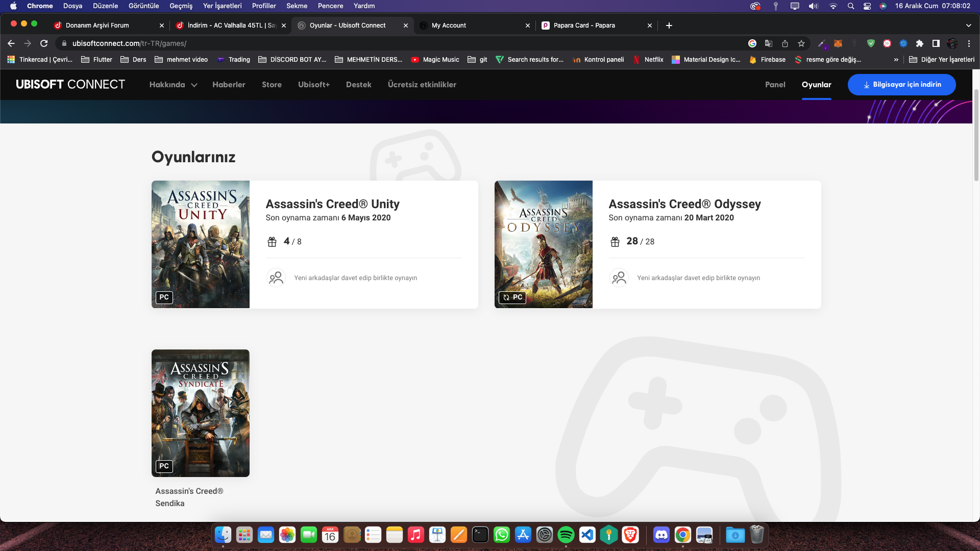Expand the Hakkında dropdown menu
980x551 pixels.
173,85
